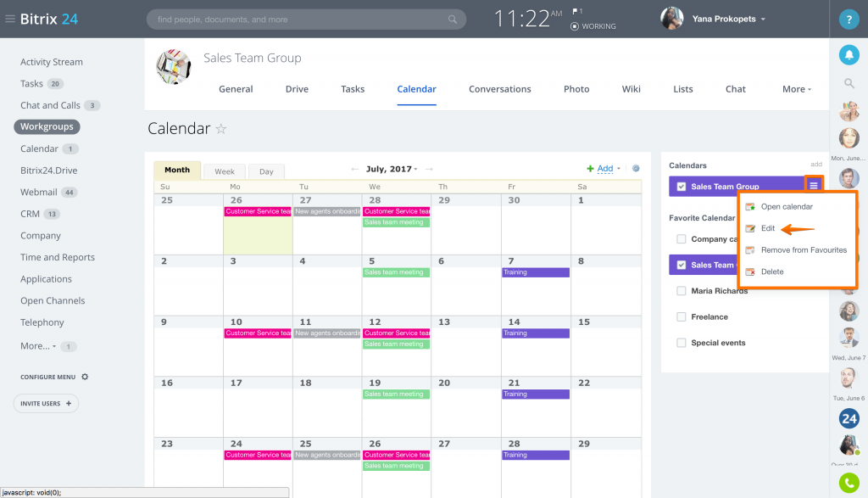Open calendar settings gear icon
The width and height of the screenshot is (868, 498).
click(636, 168)
